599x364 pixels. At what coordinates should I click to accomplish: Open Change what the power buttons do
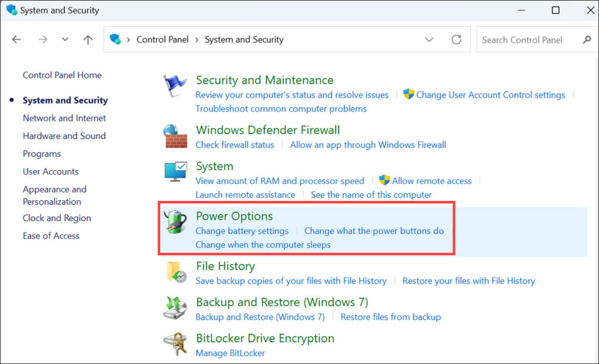[374, 231]
